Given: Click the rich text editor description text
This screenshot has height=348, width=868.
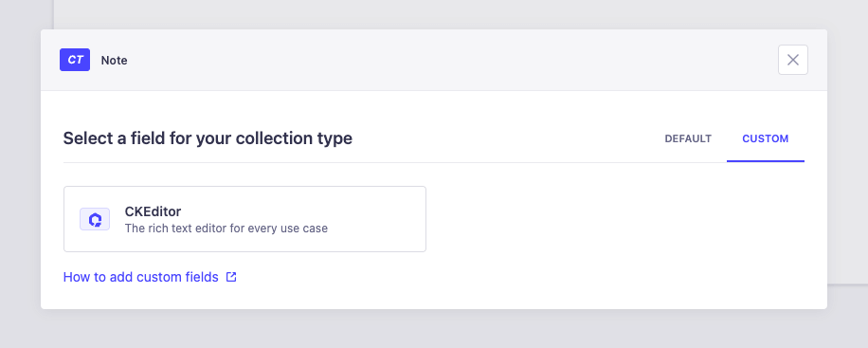Looking at the screenshot, I should 226,229.
